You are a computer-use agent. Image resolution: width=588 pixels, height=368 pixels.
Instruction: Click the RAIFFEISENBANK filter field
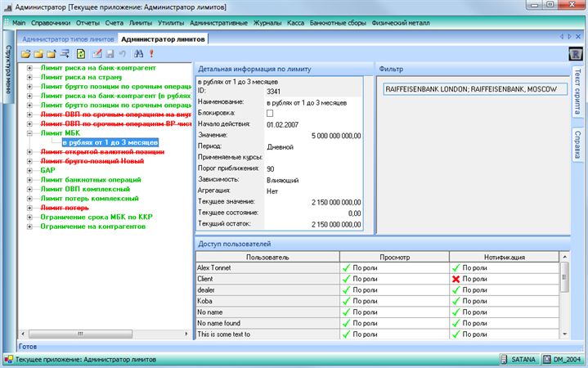pyautogui.click(x=475, y=89)
